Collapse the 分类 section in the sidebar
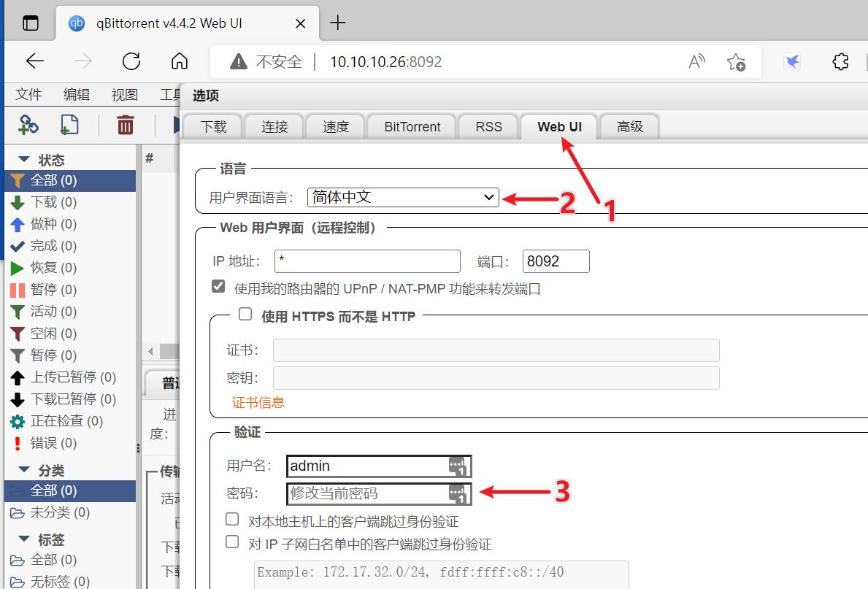 pos(24,470)
